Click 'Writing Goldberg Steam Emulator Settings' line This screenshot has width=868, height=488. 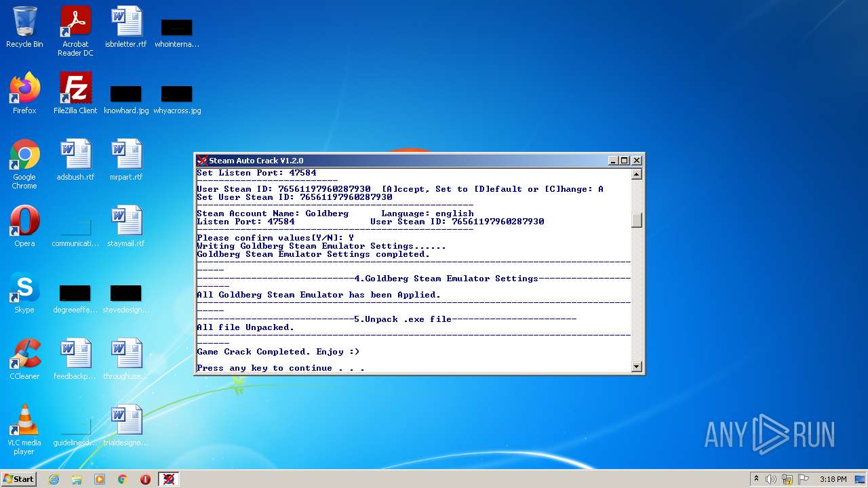click(x=321, y=246)
